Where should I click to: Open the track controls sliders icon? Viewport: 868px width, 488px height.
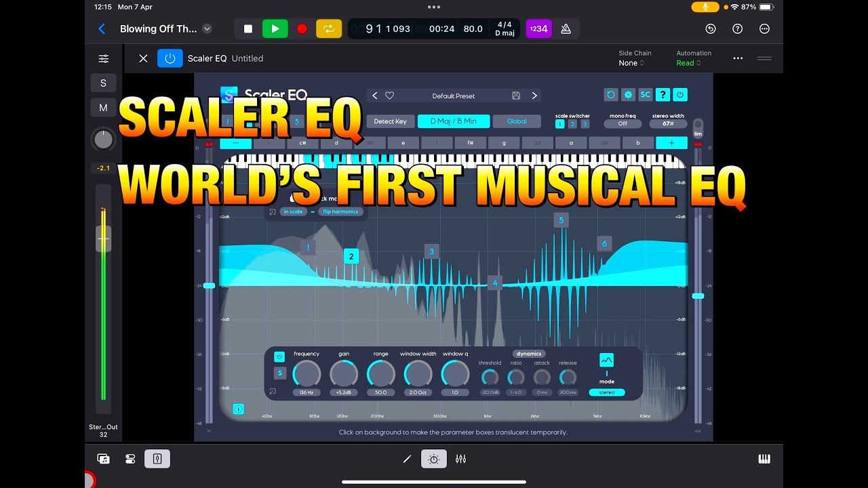click(x=103, y=59)
